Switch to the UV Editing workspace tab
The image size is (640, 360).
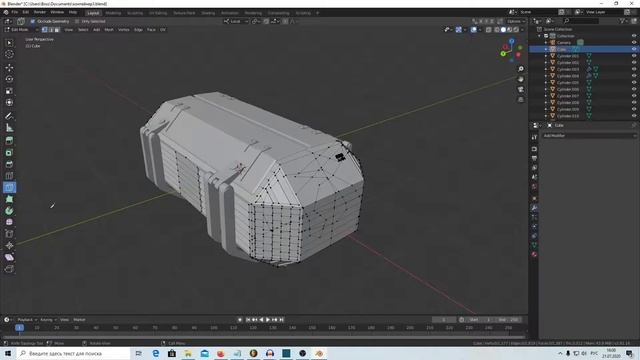(x=158, y=13)
